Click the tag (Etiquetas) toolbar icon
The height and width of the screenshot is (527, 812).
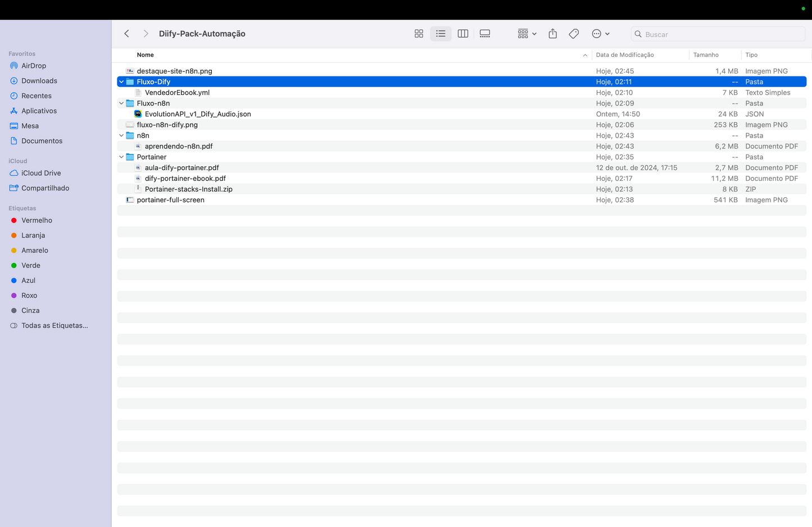point(574,34)
